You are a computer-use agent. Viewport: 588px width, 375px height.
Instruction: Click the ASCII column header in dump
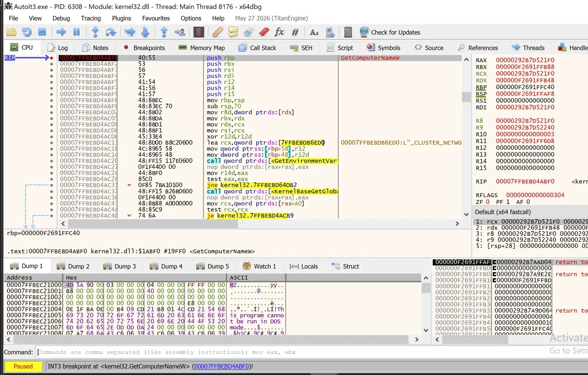pos(256,278)
